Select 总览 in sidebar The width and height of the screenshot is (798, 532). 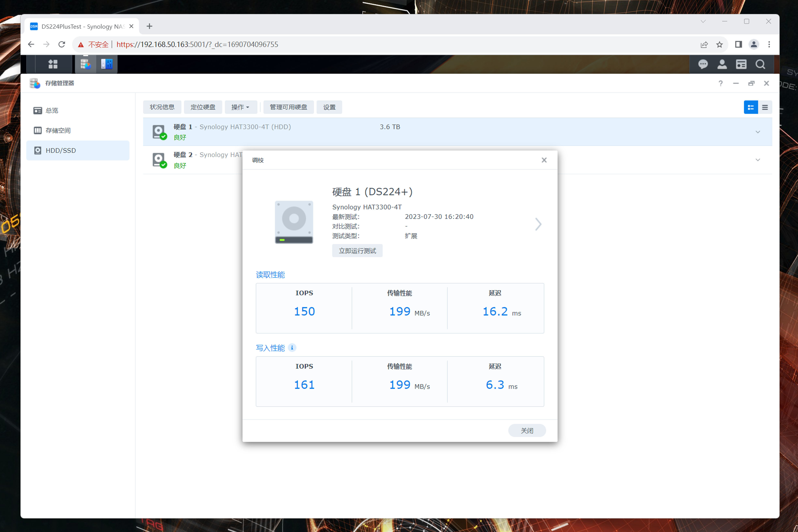click(x=51, y=111)
